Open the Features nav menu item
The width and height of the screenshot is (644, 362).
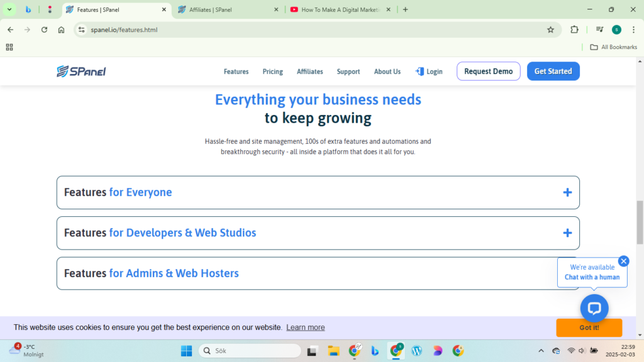click(236, 72)
